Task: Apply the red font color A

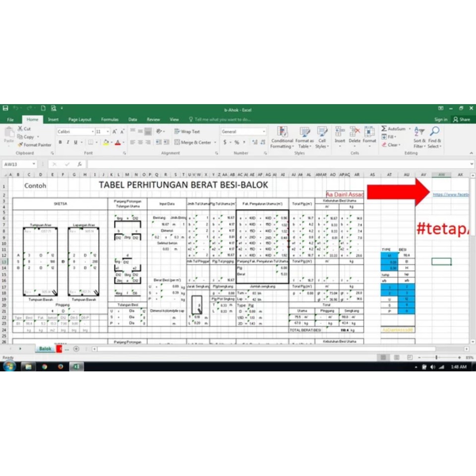Action: coord(118,142)
